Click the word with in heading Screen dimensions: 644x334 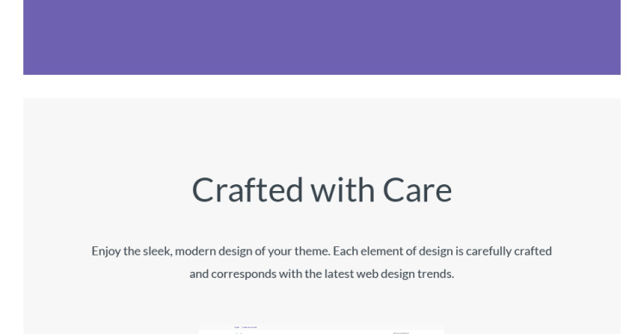pyautogui.click(x=343, y=189)
